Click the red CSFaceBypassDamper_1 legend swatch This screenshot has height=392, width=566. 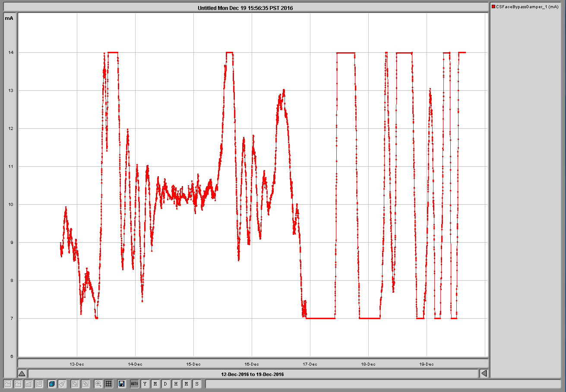pos(494,7)
